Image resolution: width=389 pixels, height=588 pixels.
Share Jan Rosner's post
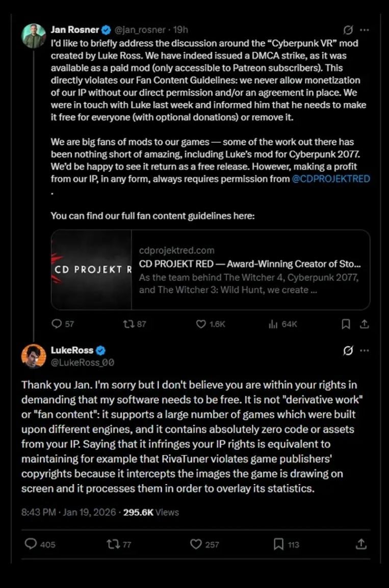pyautogui.click(x=364, y=324)
